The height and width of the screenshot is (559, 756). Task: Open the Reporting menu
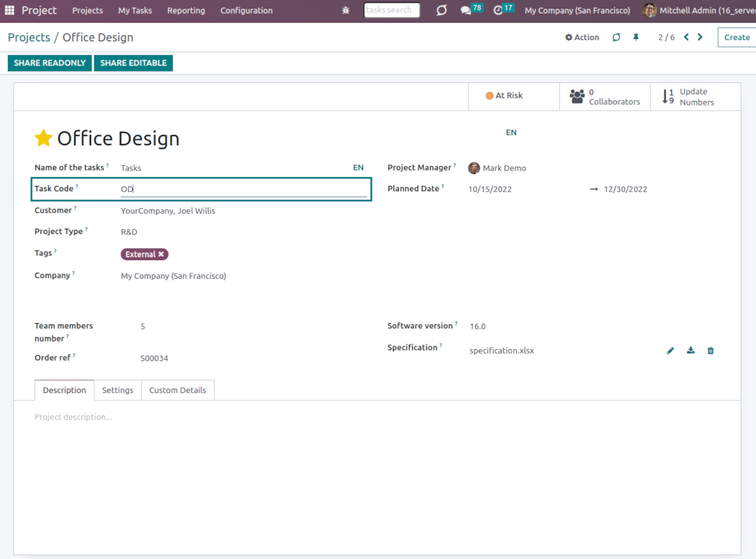coord(186,11)
